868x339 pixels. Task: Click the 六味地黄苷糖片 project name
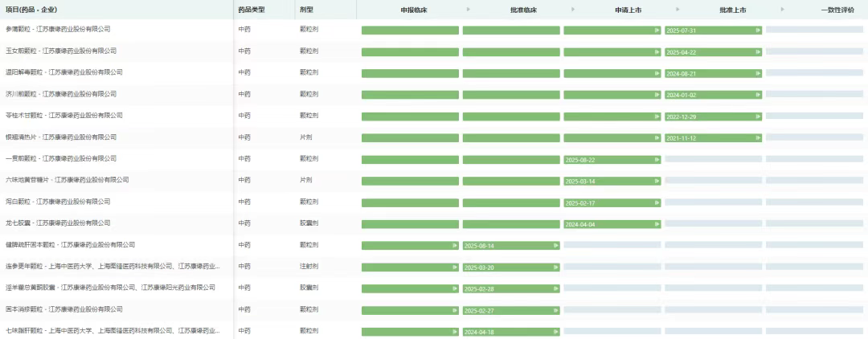[67, 180]
